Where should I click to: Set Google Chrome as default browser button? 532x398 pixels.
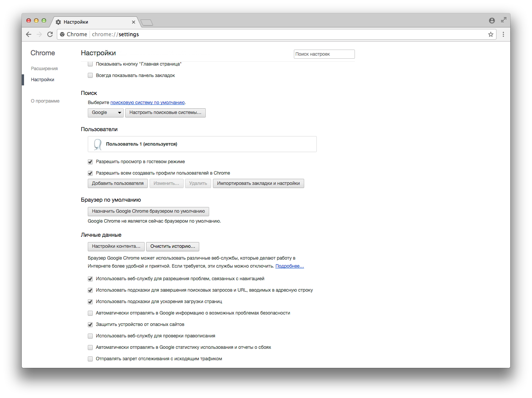tap(148, 211)
